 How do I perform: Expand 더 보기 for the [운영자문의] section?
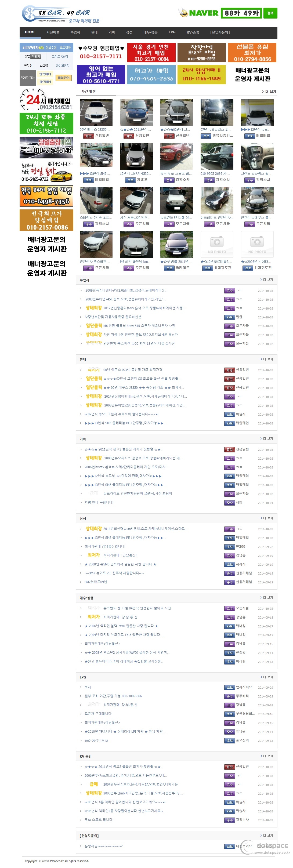[266, 836]
